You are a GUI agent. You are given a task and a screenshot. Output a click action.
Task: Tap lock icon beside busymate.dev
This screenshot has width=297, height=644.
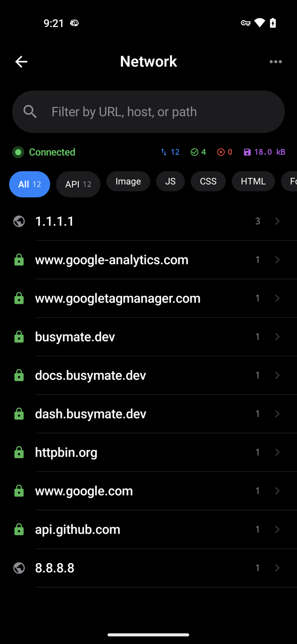(x=19, y=337)
